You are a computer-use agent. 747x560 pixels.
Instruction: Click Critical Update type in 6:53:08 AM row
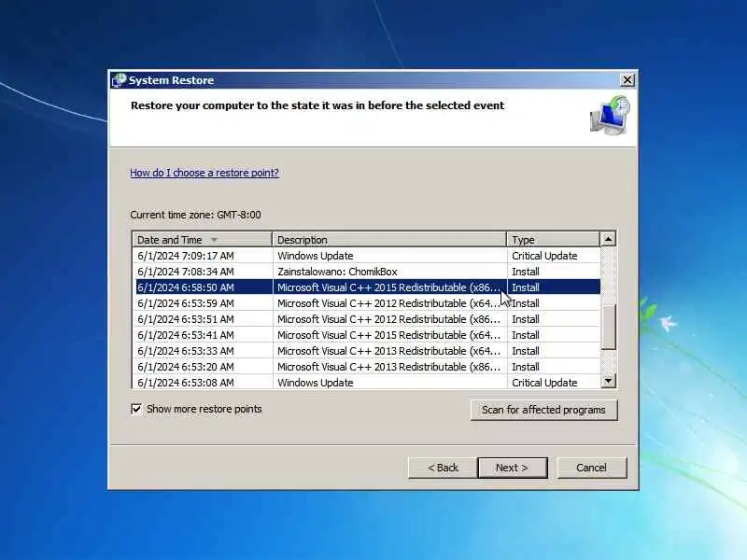coord(544,383)
